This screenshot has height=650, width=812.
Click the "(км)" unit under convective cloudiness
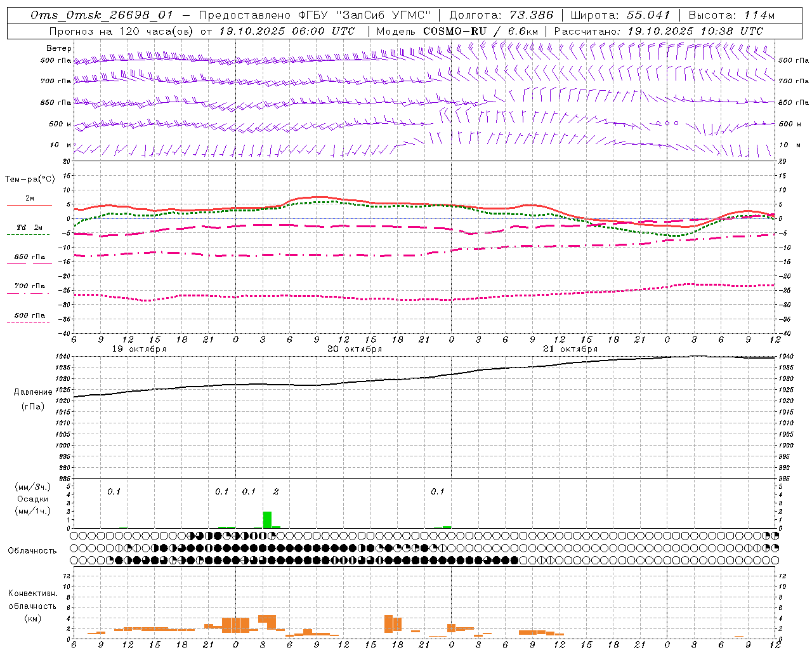[32, 618]
